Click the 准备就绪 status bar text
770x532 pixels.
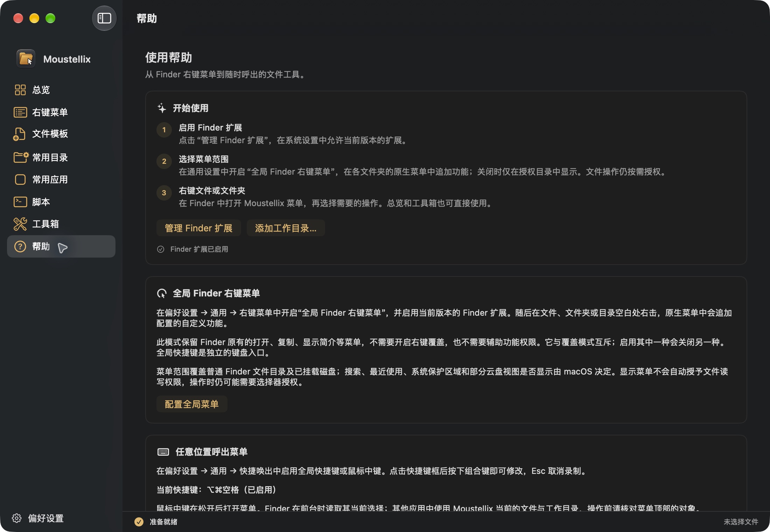(163, 522)
